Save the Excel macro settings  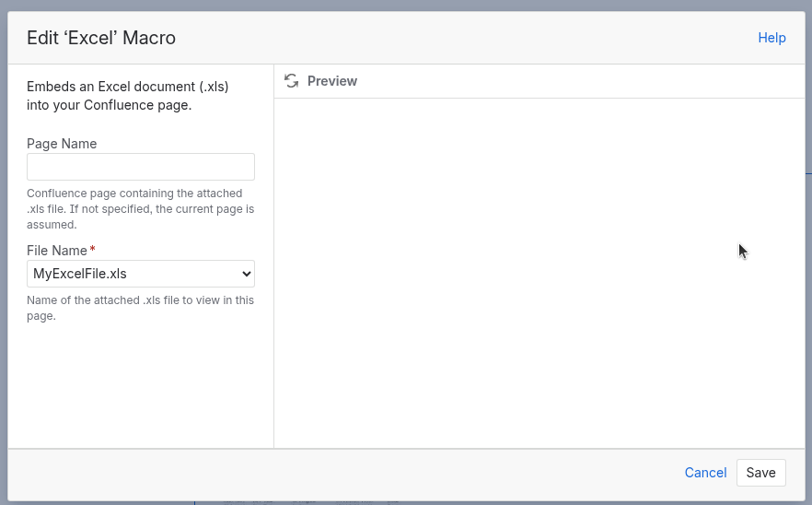760,473
